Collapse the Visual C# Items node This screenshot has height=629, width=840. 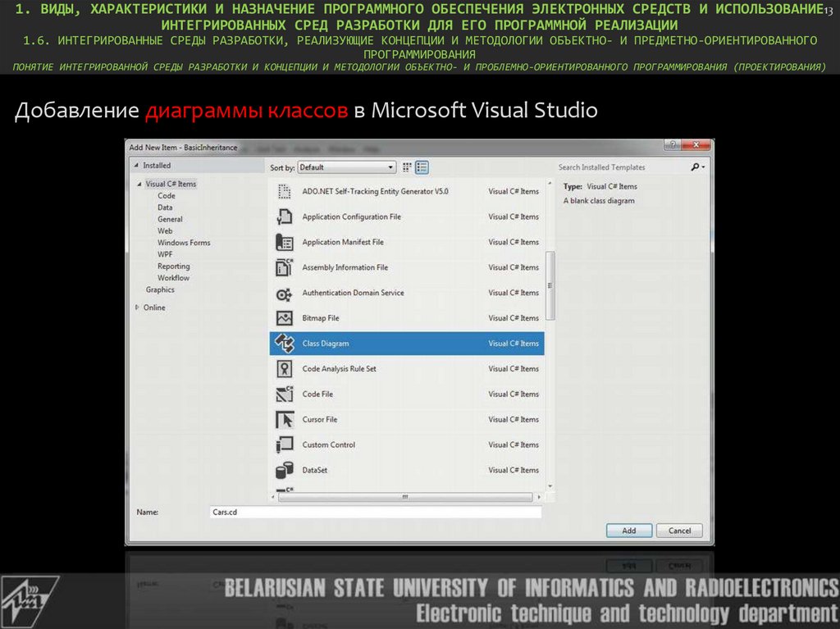(x=139, y=184)
